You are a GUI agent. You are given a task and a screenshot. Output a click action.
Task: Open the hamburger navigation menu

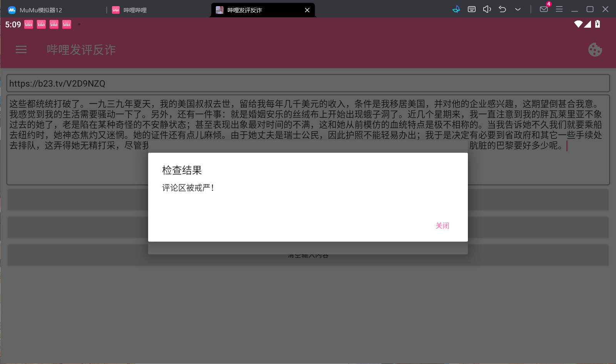[21, 50]
